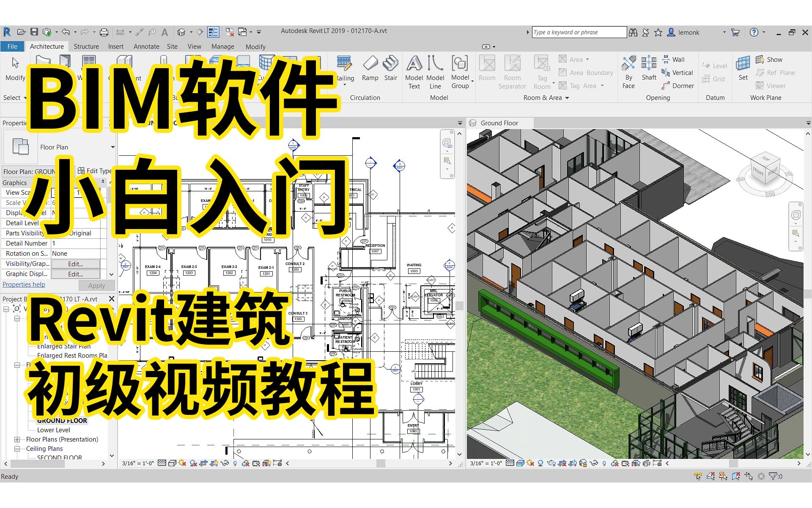Screen dimensions: 812x508
Task: Switch to the Annotate ribbon tab
Action: pyautogui.click(x=146, y=47)
